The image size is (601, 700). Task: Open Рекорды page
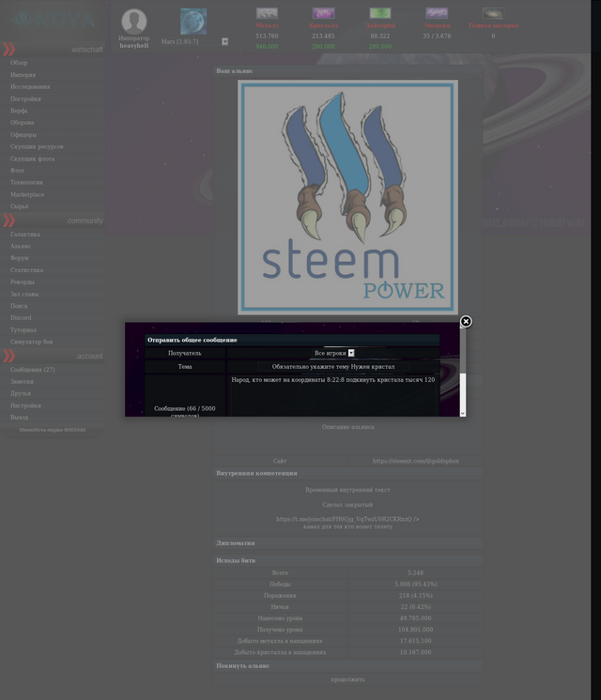click(x=23, y=282)
